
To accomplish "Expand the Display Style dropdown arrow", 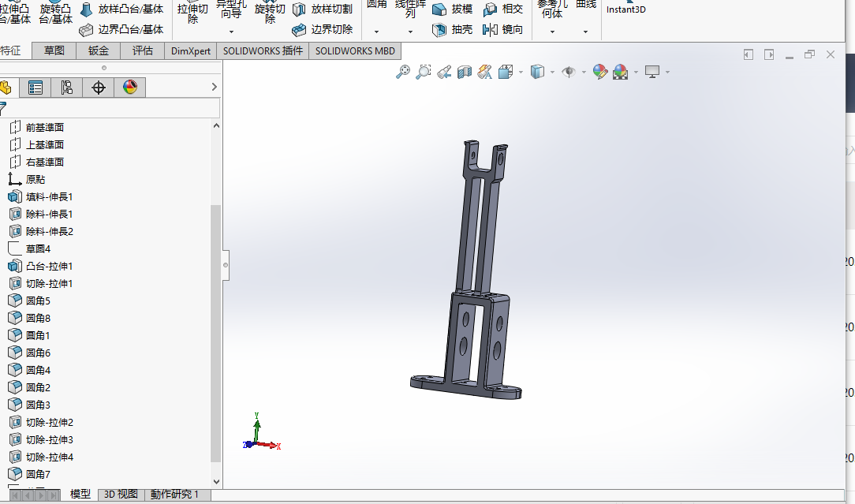I will coord(552,73).
